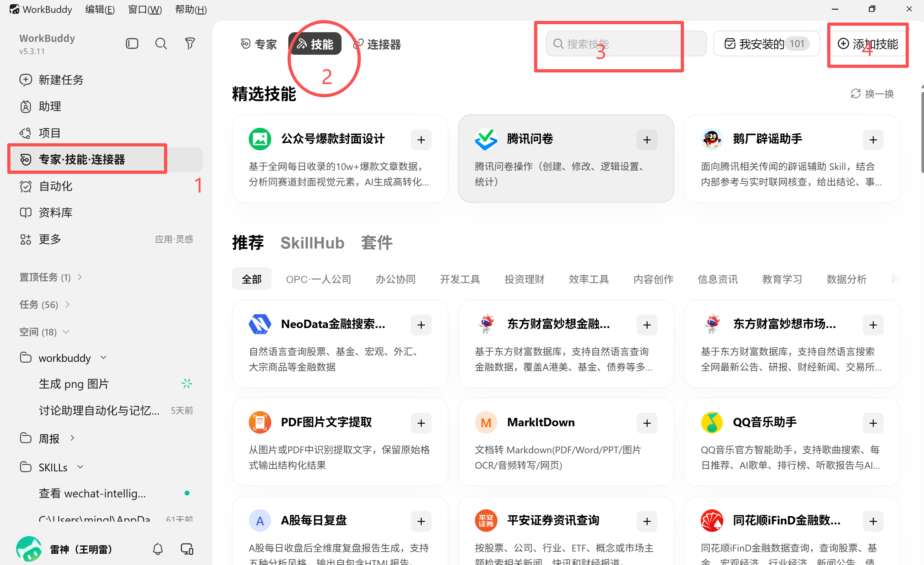
Task: Add the MarkItDown skill
Action: tap(647, 423)
